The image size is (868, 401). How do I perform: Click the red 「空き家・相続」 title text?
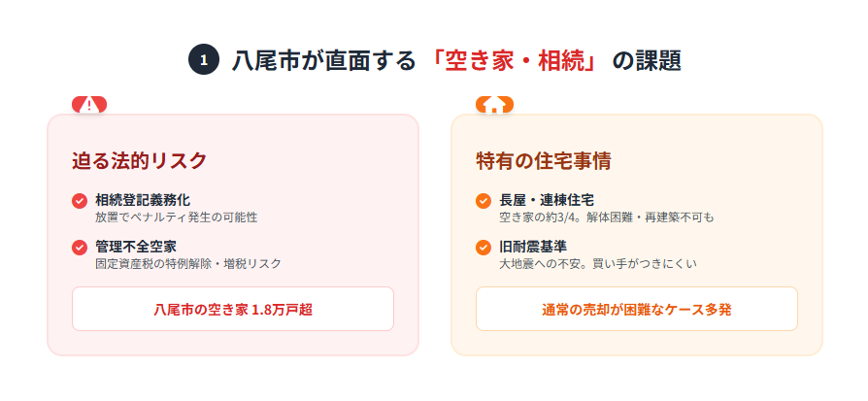click(515, 60)
